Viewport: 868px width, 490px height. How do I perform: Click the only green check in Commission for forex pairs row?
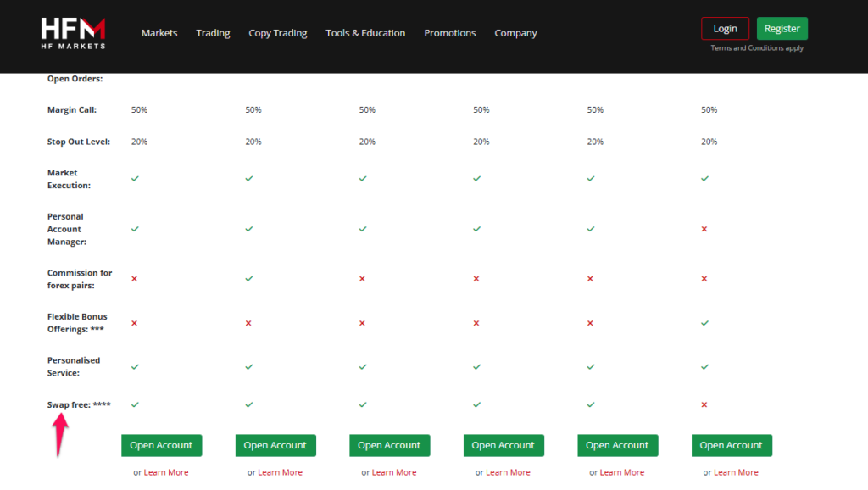249,279
